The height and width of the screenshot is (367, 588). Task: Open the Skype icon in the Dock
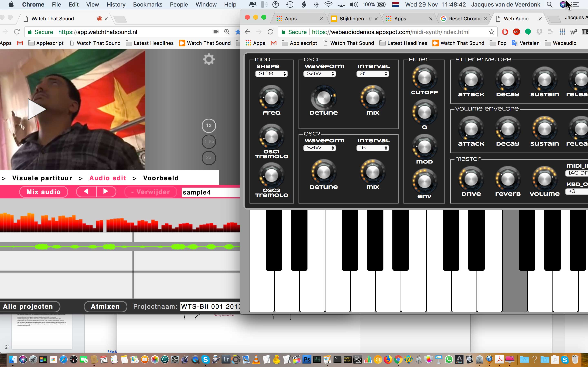[x=206, y=359]
